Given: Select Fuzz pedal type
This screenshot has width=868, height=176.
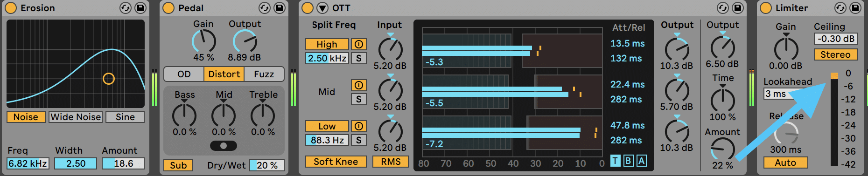Looking at the screenshot, I should [x=264, y=74].
